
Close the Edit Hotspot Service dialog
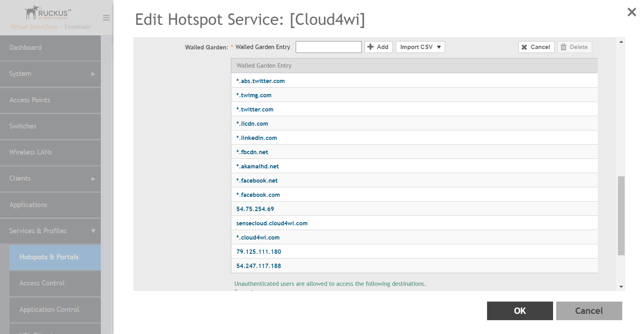pos(632,12)
